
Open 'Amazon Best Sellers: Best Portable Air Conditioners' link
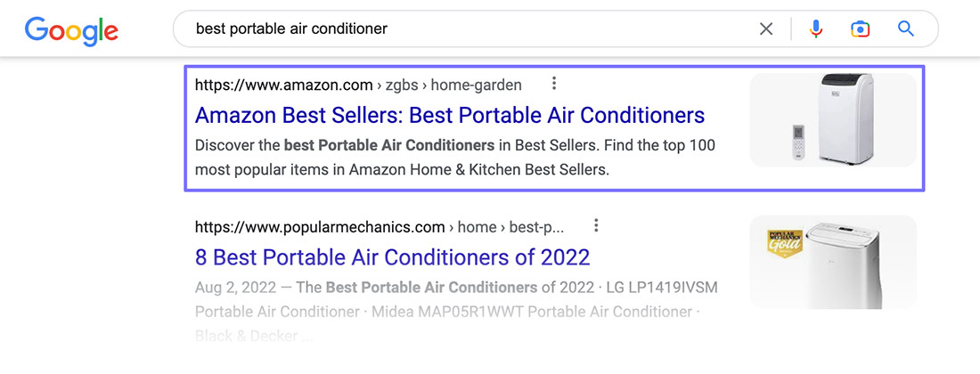[x=450, y=115]
